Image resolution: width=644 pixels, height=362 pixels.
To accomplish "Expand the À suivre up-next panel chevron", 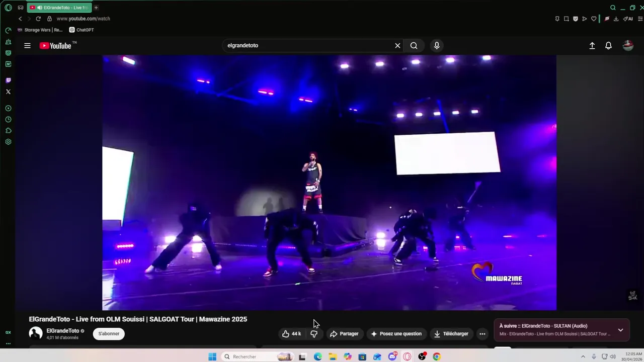I will coord(620,330).
